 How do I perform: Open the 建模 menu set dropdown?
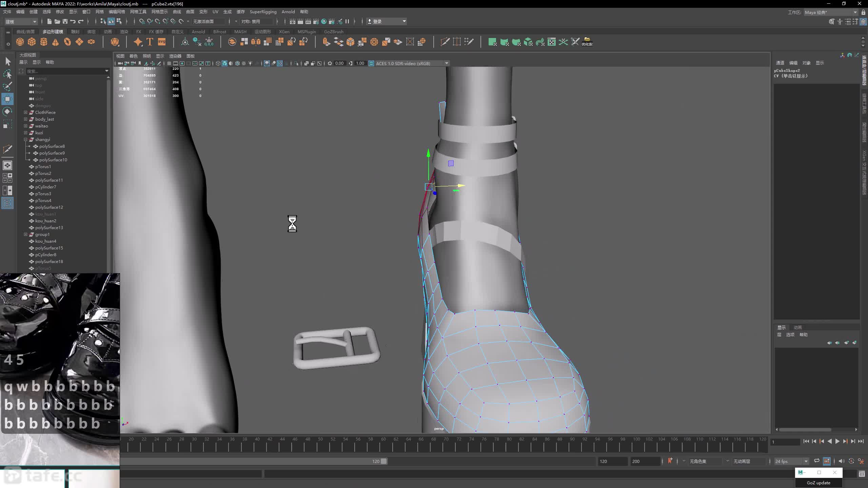pyautogui.click(x=21, y=21)
